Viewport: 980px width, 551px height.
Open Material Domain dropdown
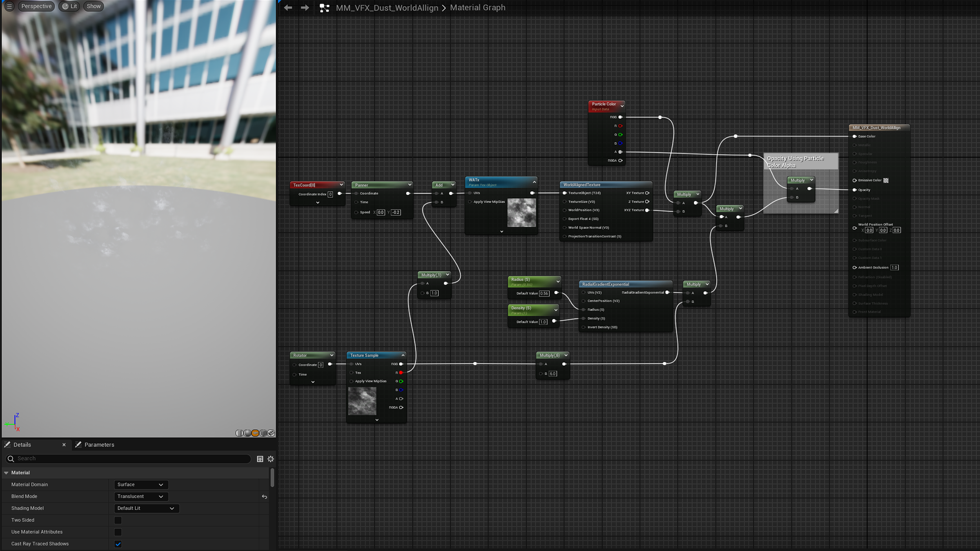coord(141,485)
